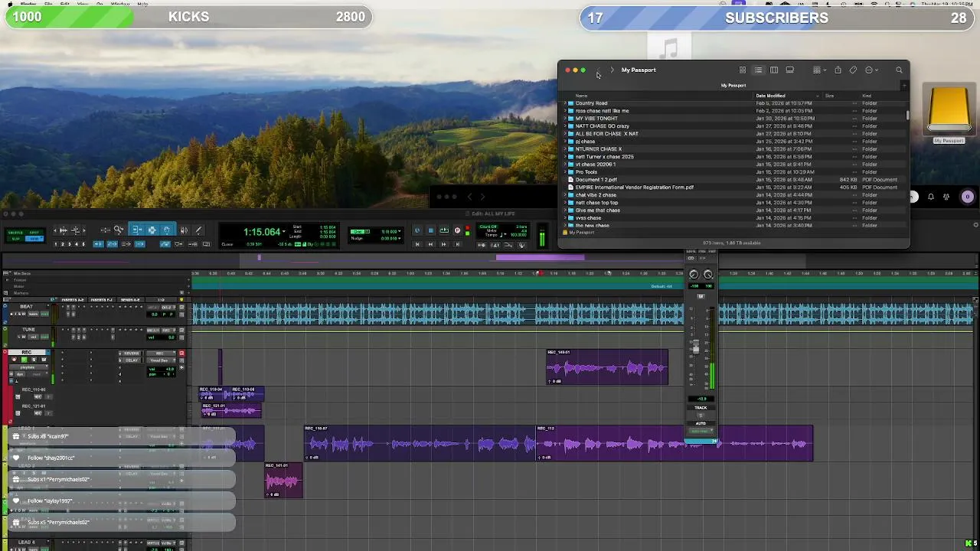Open the REC track playlists selector
Image resolution: width=980 pixels, height=551 pixels.
point(28,367)
